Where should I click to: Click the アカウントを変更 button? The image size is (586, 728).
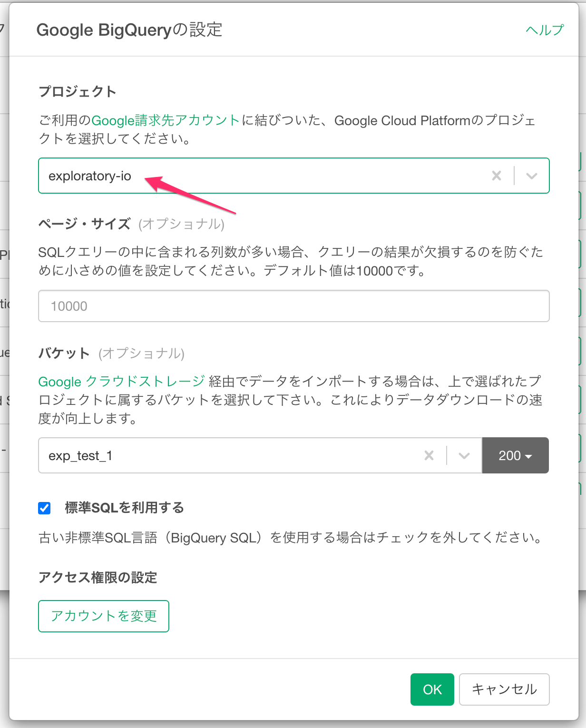(x=104, y=616)
